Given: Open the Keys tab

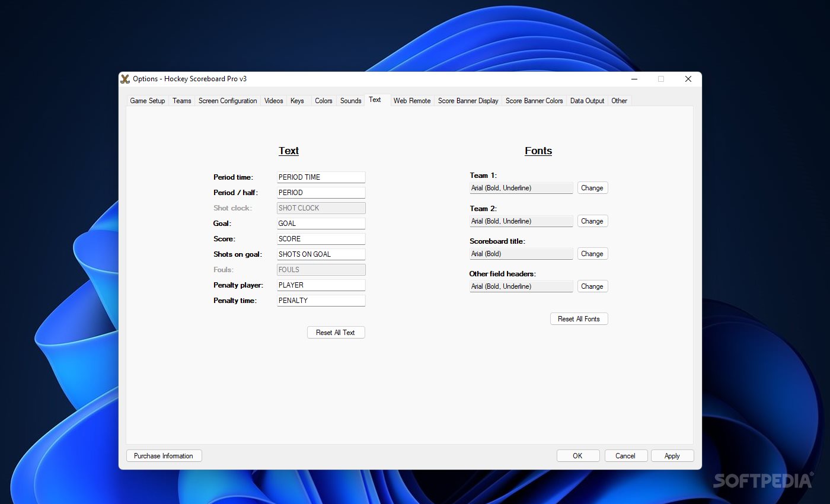Looking at the screenshot, I should [x=298, y=101].
